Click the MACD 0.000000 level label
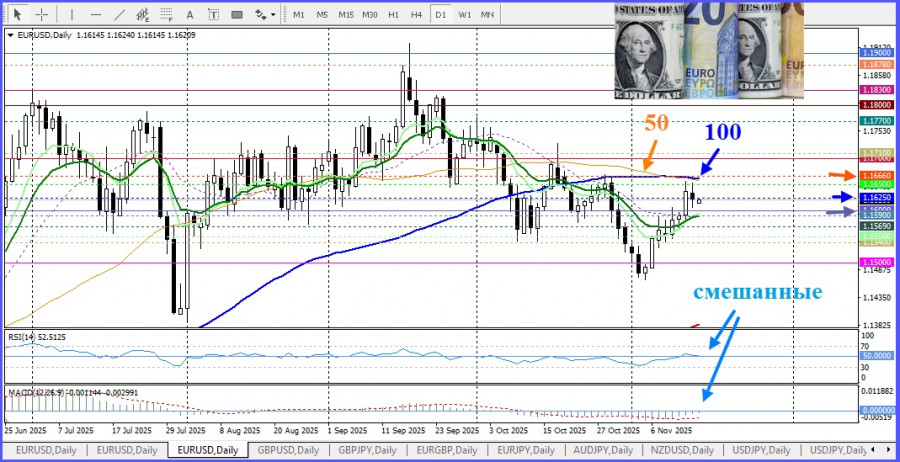 pyautogui.click(x=878, y=411)
